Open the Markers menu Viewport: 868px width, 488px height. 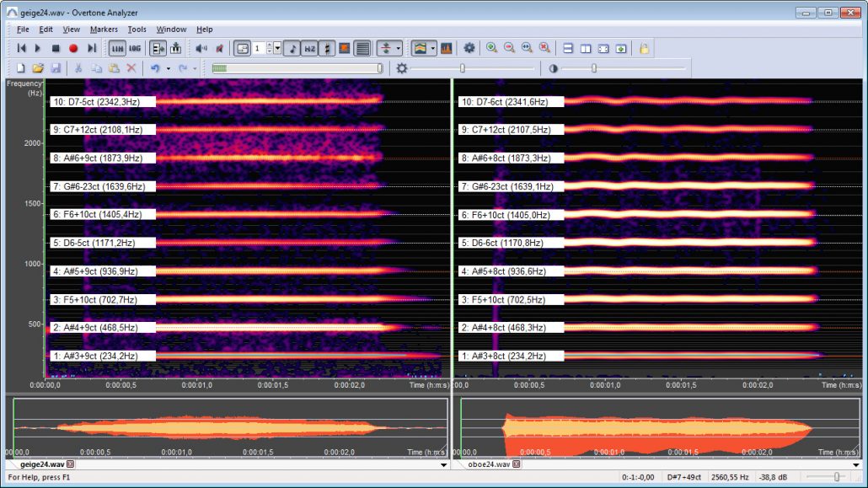point(104,29)
